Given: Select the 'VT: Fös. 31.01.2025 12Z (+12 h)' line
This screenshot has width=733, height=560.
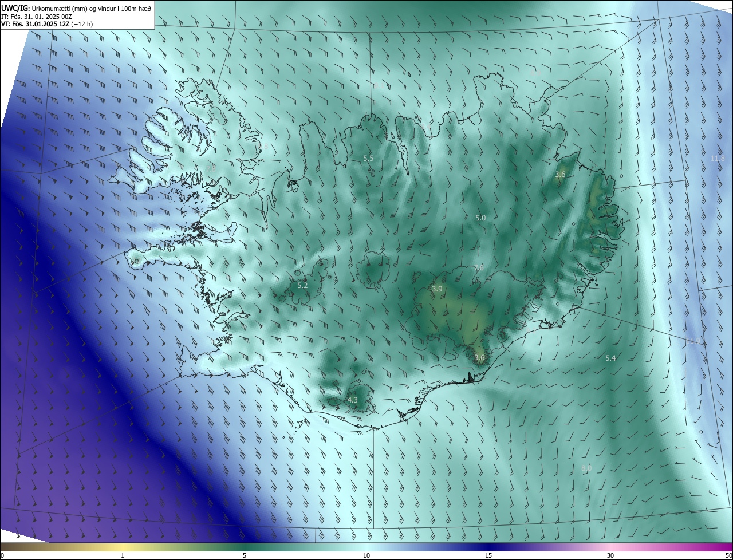Looking at the screenshot, I should click(47, 24).
